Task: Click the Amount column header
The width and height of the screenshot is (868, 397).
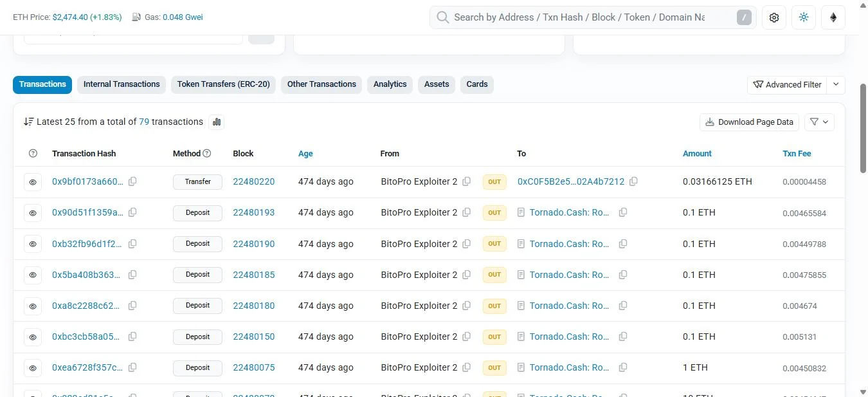Action: (x=697, y=153)
